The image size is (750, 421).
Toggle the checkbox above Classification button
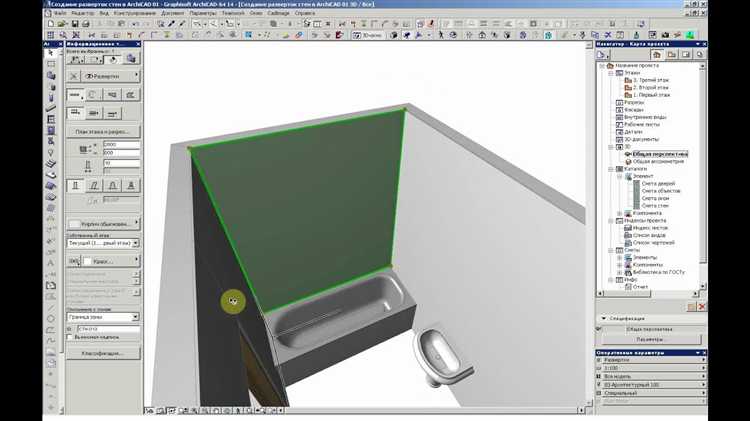pos(70,337)
